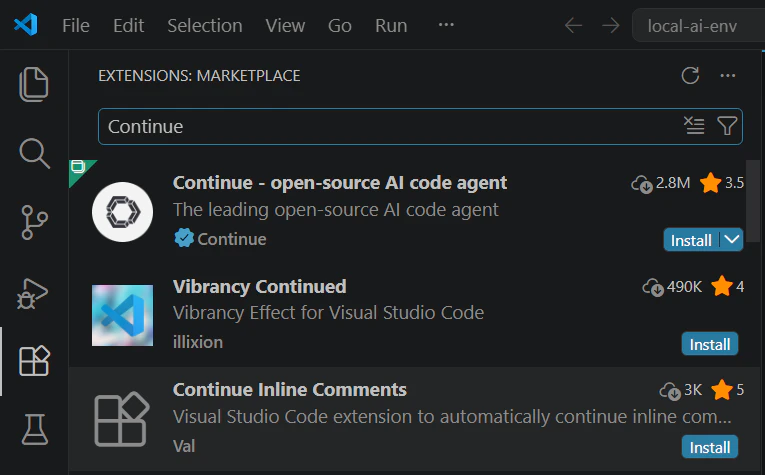Refresh the extensions marketplace list
The image size is (765, 475).
click(x=690, y=76)
